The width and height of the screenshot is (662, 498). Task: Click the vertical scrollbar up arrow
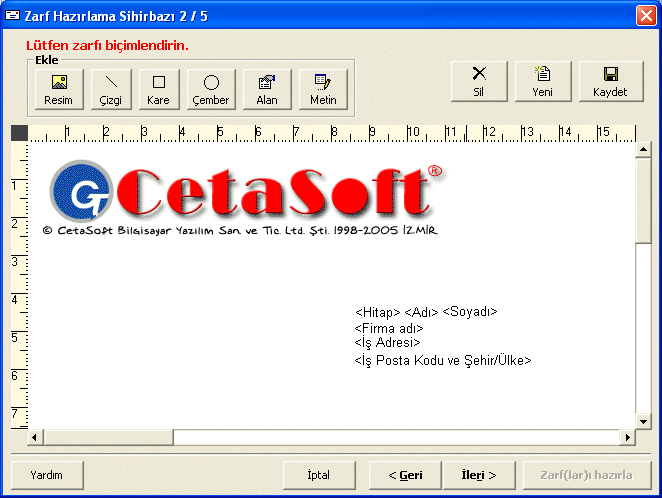pos(643,150)
